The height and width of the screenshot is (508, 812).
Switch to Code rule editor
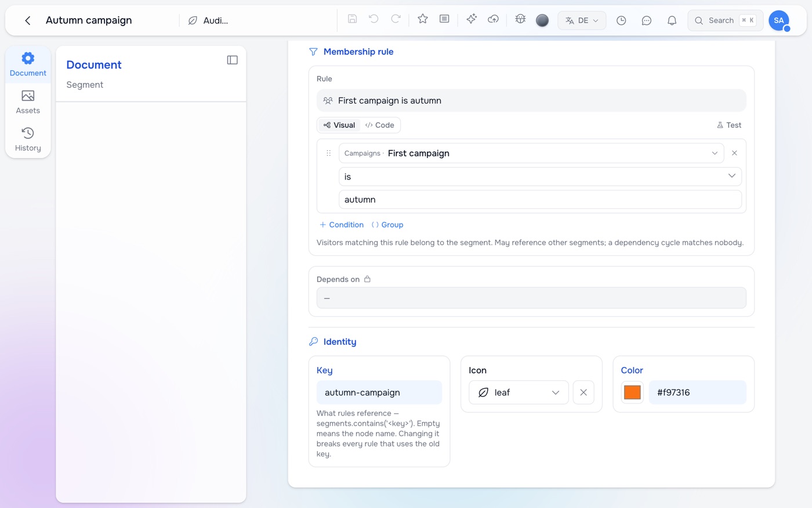[380, 125]
